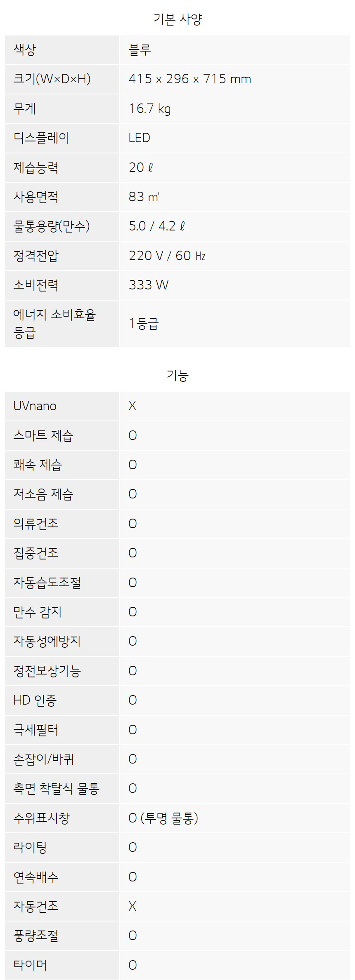Viewport: 355px width, 980px height.
Task: Click the 의류건조 feature label
Action: pos(36,524)
